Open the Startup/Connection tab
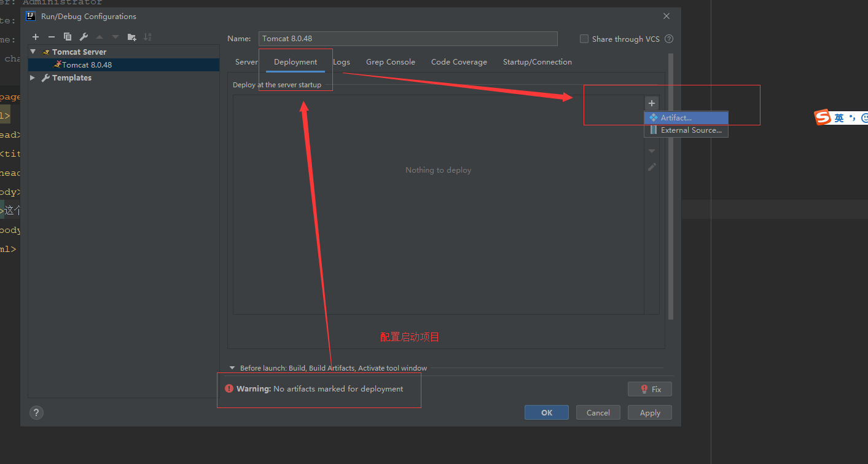This screenshot has height=464, width=868. [538, 62]
